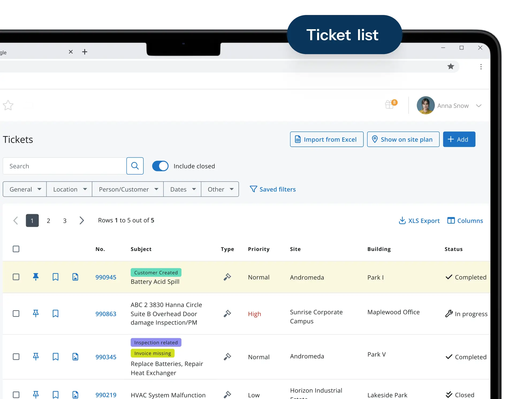Click the Import from Excel button
This screenshot has width=532, height=399.
click(x=327, y=139)
